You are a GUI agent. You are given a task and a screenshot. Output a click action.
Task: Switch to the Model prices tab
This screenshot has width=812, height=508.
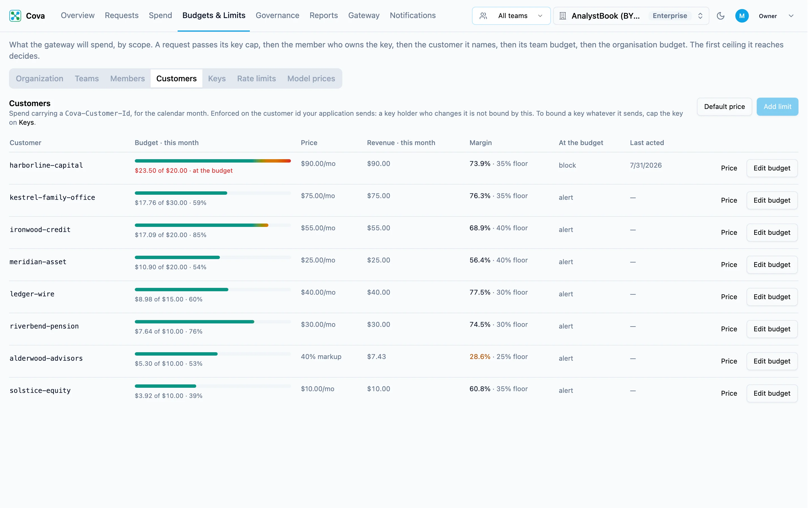[x=311, y=79]
